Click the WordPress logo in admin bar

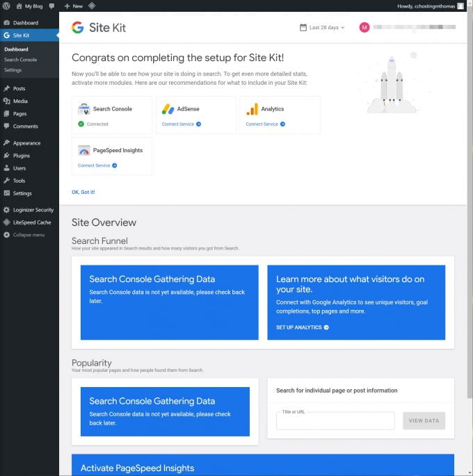point(6,6)
